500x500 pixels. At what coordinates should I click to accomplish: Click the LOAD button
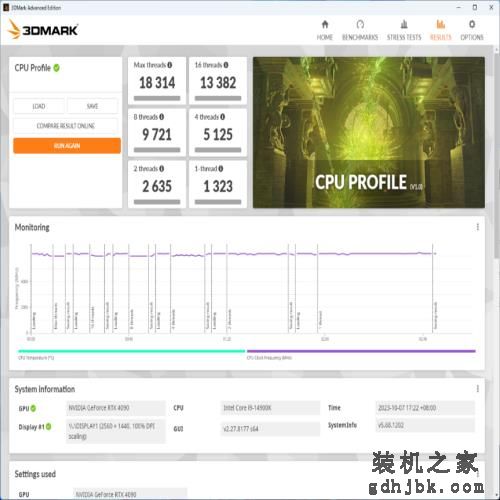pos(39,106)
